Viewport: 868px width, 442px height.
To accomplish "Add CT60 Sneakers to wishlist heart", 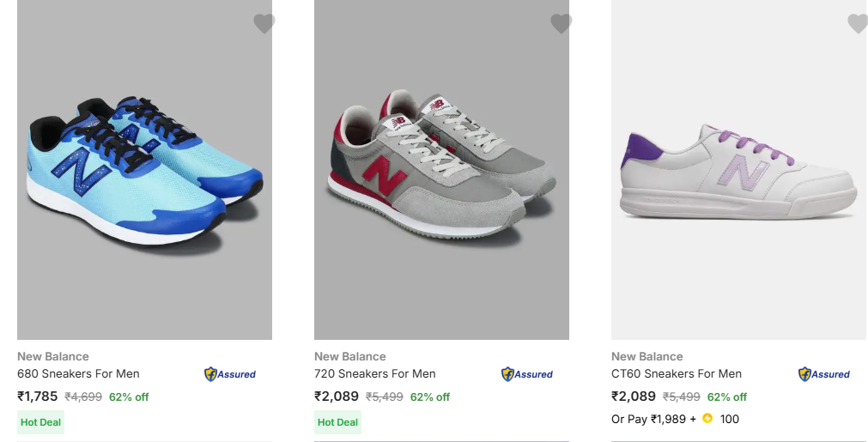I will pos(858,24).
